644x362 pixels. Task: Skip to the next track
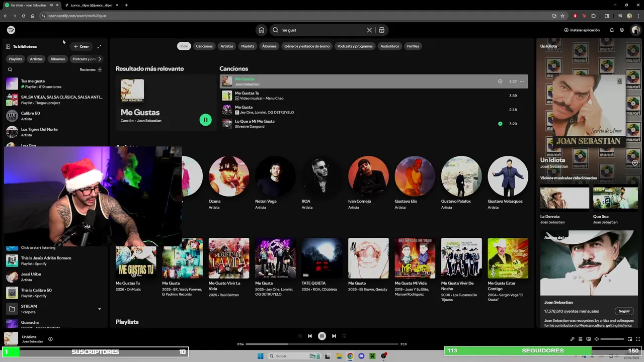point(334,336)
